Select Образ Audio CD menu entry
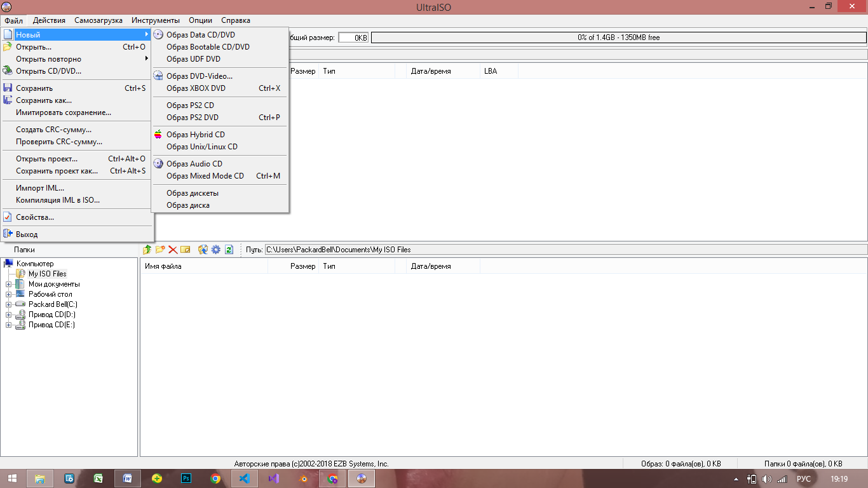 194,164
